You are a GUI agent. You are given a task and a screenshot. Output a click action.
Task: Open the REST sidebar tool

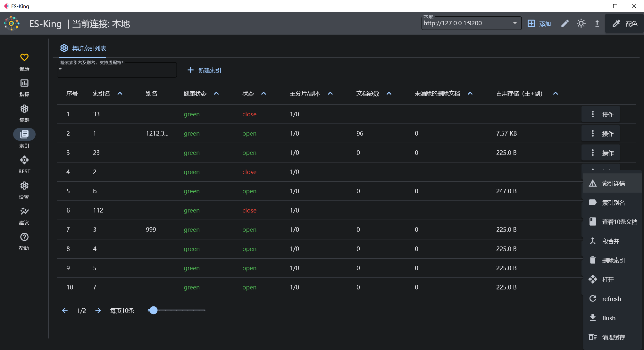click(x=24, y=160)
